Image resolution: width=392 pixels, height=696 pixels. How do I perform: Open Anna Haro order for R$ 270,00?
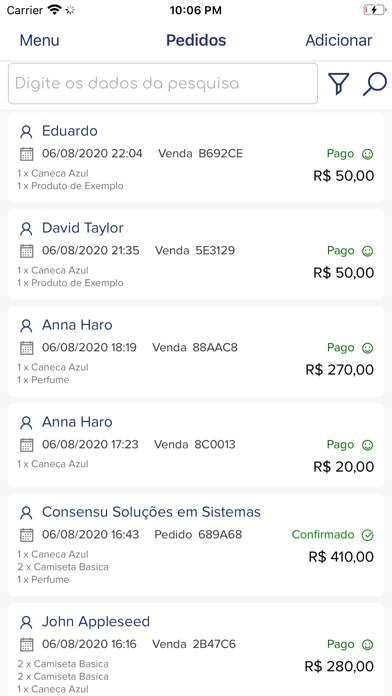click(x=196, y=351)
